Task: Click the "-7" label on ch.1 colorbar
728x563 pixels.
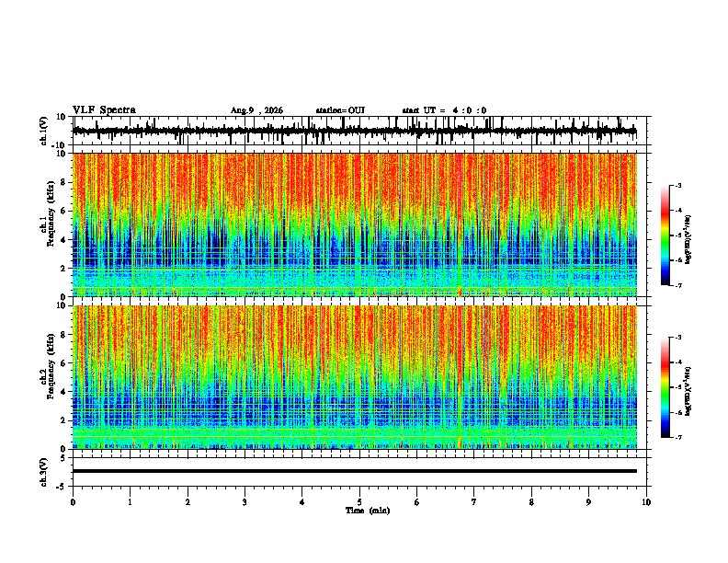Action: tap(677, 285)
